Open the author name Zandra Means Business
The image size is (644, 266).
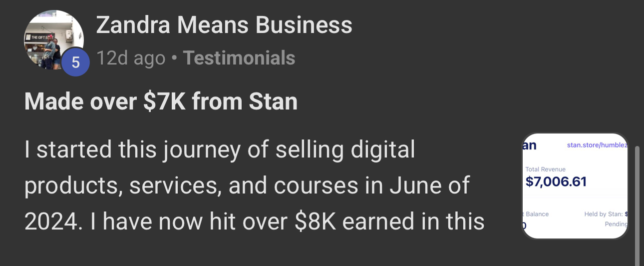tap(224, 25)
